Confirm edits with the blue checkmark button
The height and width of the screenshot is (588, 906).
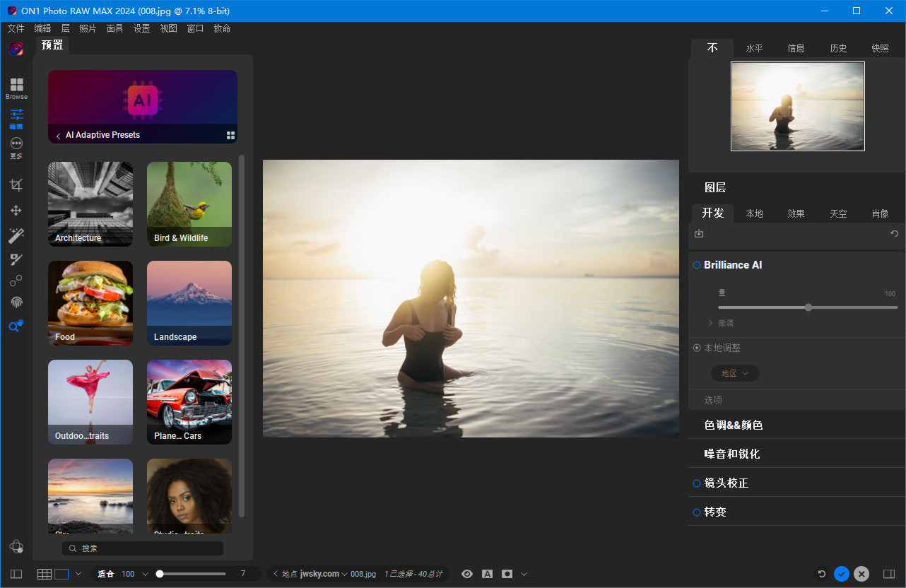click(x=841, y=574)
